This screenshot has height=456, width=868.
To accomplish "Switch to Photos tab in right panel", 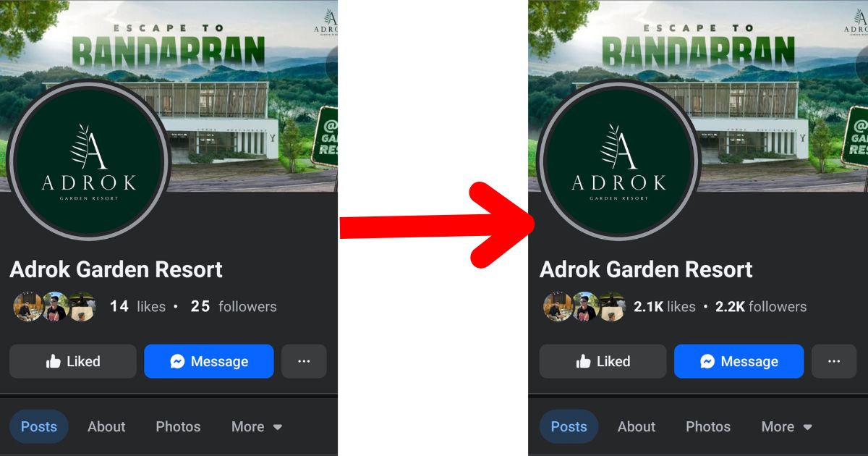I will [x=708, y=426].
